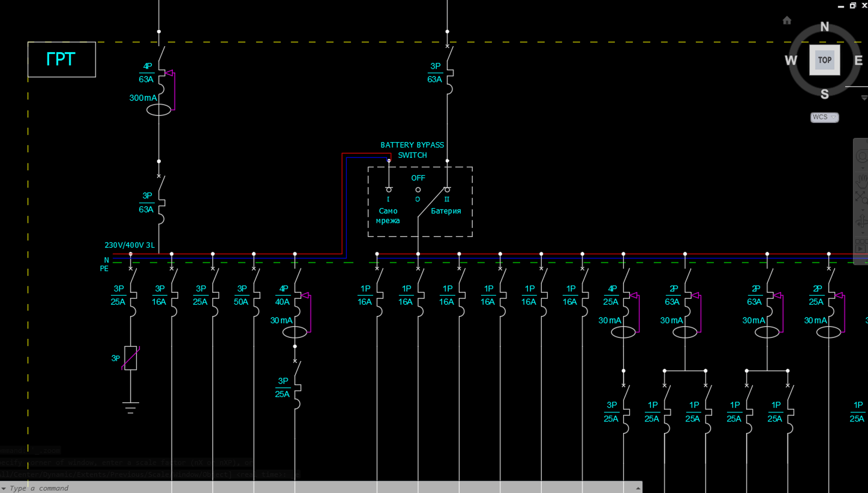Click the W compass letter on ViewCube
The image size is (868, 493).
click(791, 60)
